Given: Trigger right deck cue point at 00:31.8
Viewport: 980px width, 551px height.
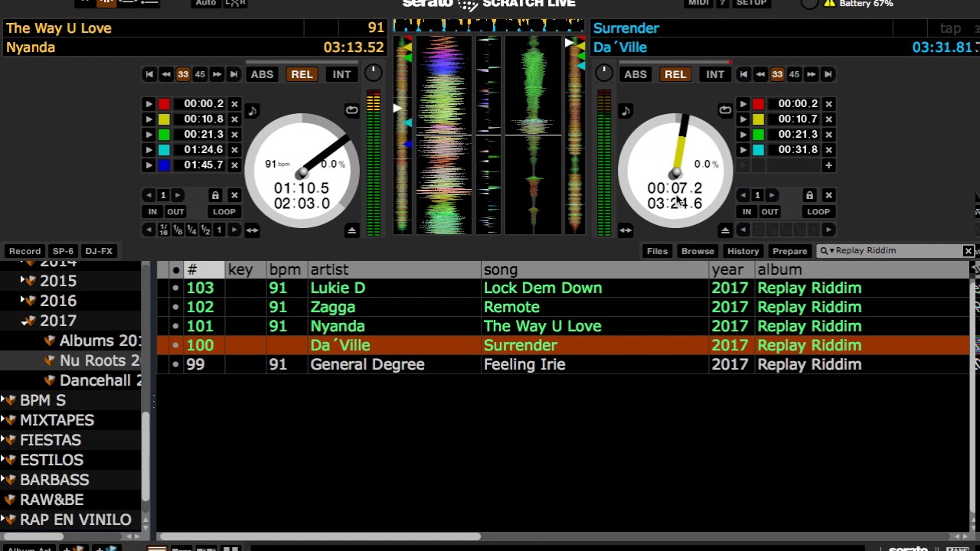Looking at the screenshot, I should tap(743, 150).
